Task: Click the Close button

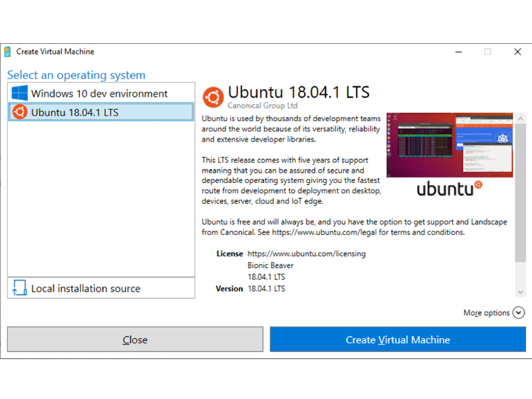Action: pyautogui.click(x=135, y=339)
